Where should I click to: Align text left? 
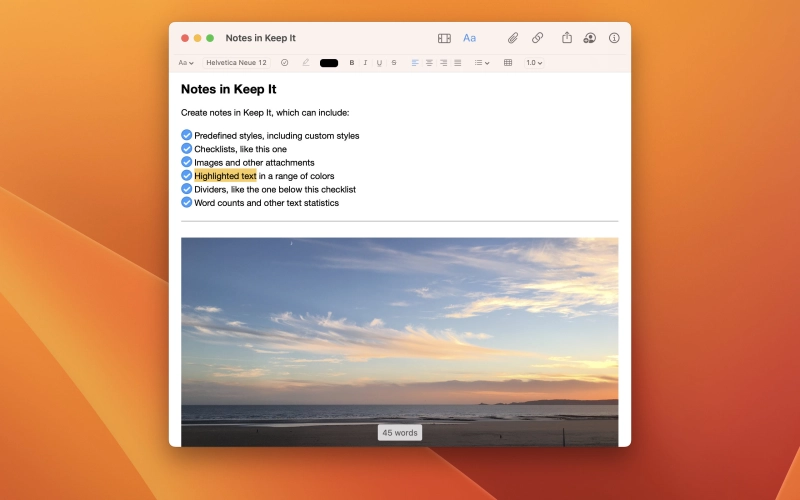click(415, 63)
